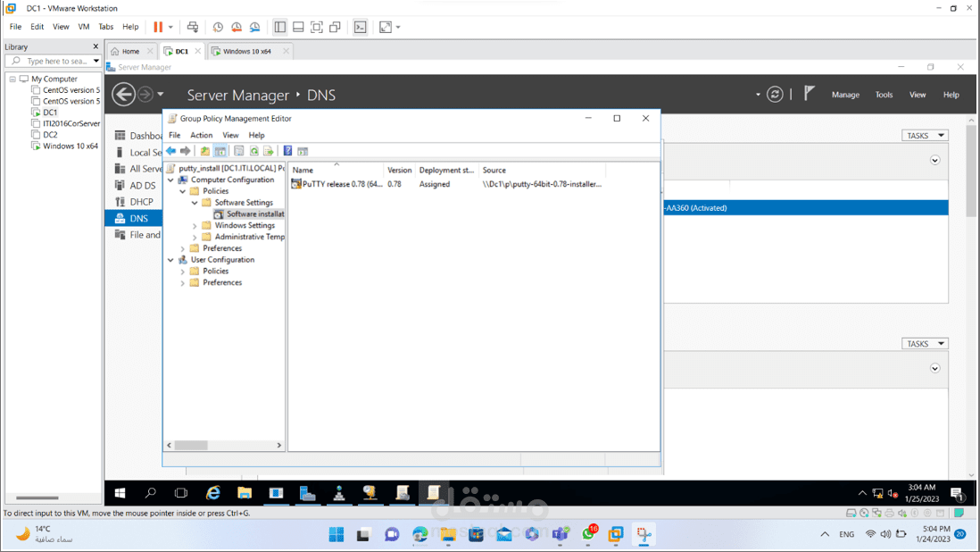Go up one level in Group Policy Editor
Image resolution: width=980 pixels, height=552 pixels.
pos(205,151)
